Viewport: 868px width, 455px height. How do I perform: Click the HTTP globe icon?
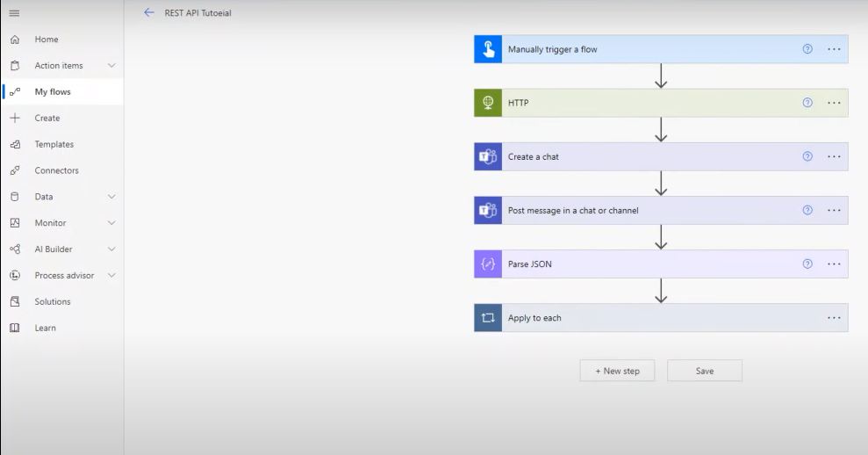point(488,103)
